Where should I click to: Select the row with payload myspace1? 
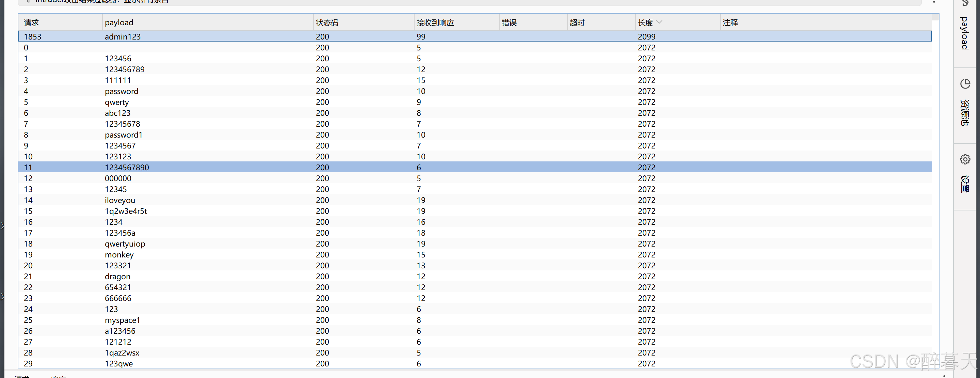122,320
